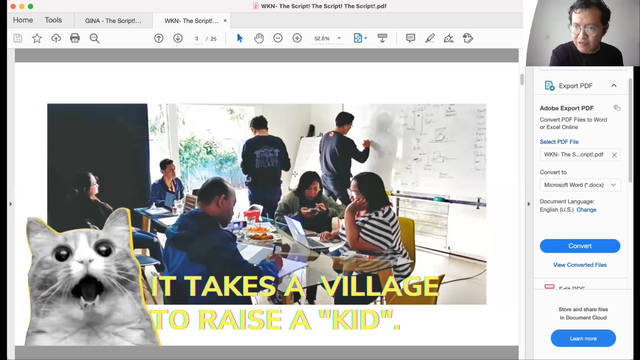Collapse the Export PDF section
640x360 pixels.
pyautogui.click(x=614, y=86)
